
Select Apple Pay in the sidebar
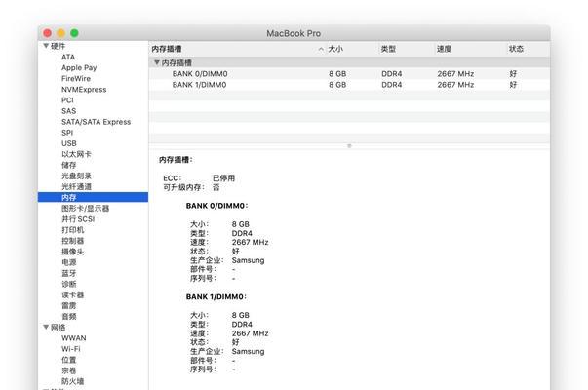click(x=79, y=68)
